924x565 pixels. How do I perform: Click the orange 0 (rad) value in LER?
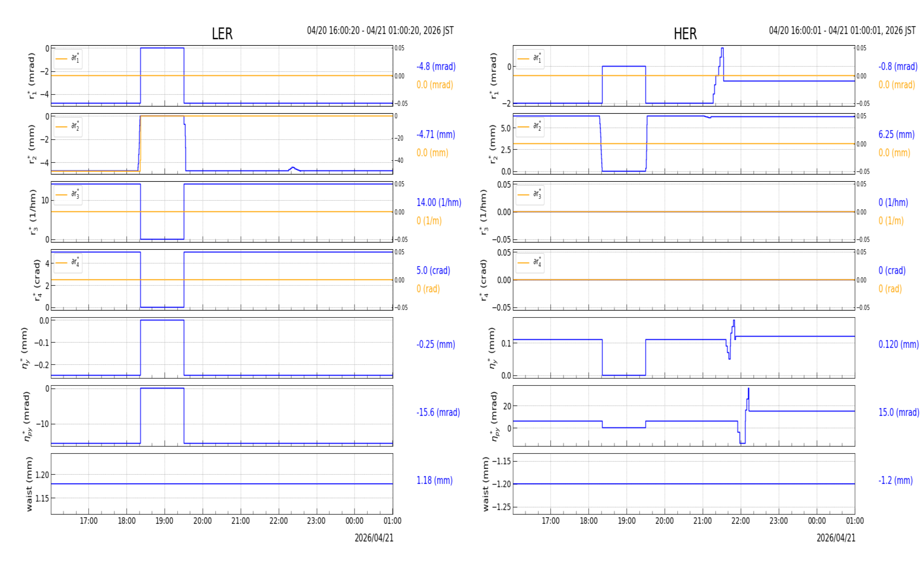click(x=428, y=289)
